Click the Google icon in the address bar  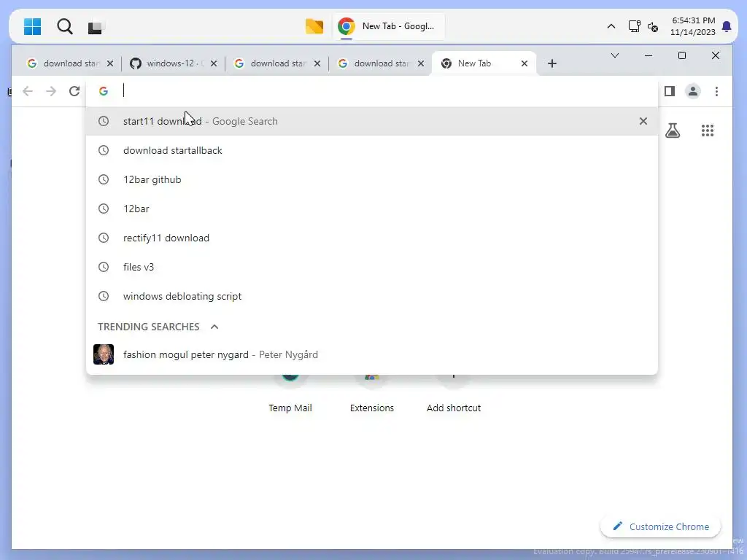104,91
